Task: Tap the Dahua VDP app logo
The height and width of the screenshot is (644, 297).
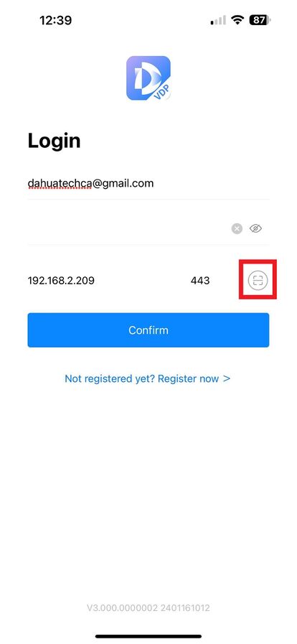Action: pyautogui.click(x=148, y=78)
